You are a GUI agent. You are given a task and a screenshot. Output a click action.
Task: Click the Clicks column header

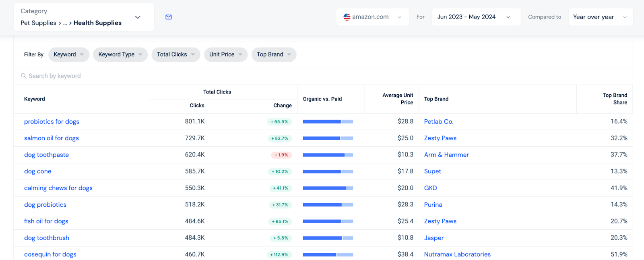(x=197, y=106)
